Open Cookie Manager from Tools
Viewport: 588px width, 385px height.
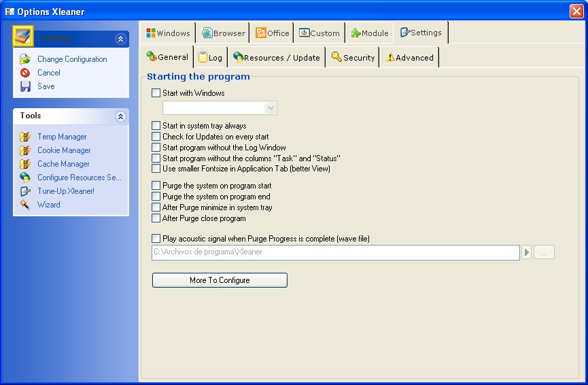(x=64, y=150)
